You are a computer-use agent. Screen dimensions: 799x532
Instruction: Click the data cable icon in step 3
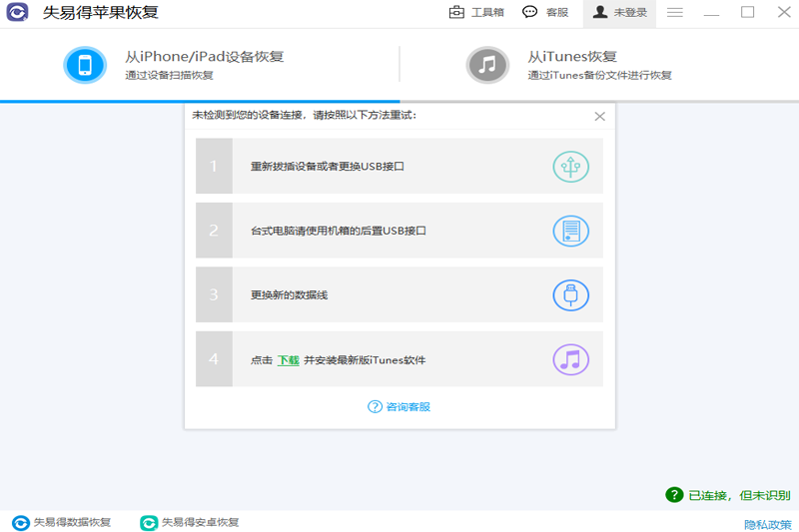[x=570, y=295]
